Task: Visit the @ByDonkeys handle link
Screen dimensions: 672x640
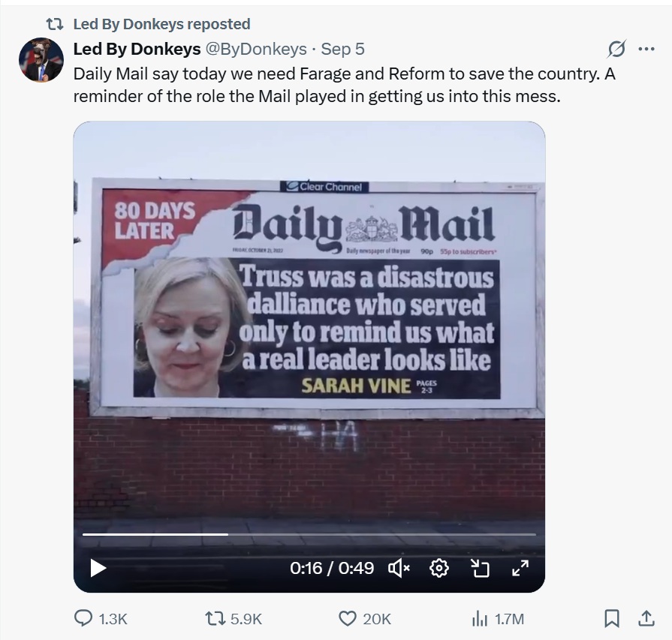Action: pos(256,49)
